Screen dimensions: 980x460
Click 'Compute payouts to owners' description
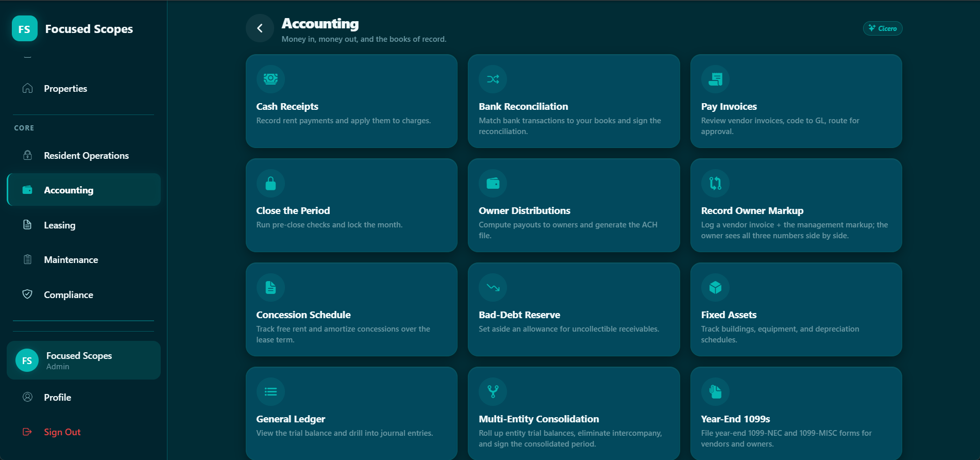(x=568, y=230)
